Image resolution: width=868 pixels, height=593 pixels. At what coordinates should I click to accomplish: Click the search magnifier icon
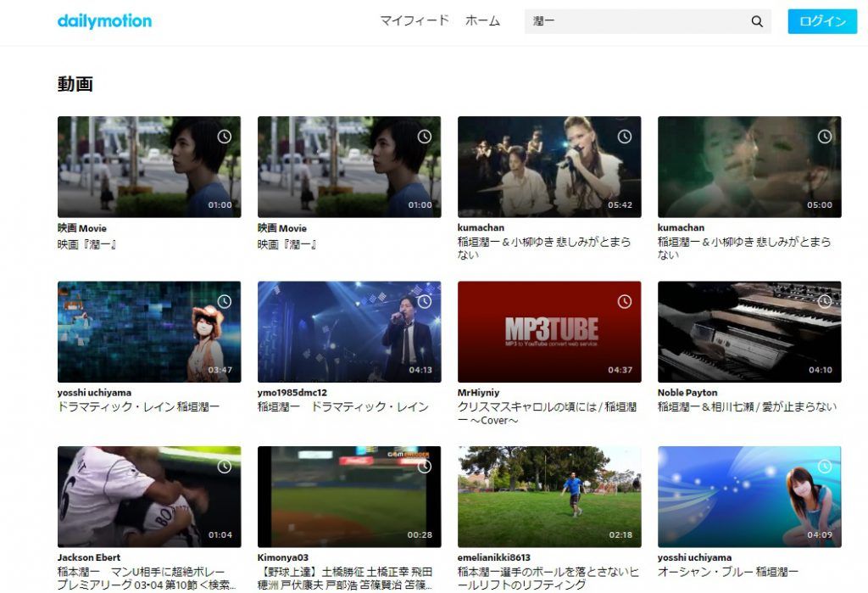click(757, 22)
